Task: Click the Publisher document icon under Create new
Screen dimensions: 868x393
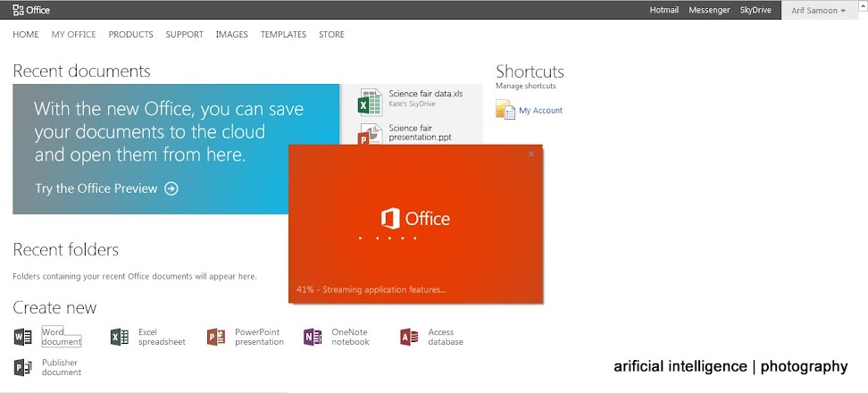Action: 22,367
